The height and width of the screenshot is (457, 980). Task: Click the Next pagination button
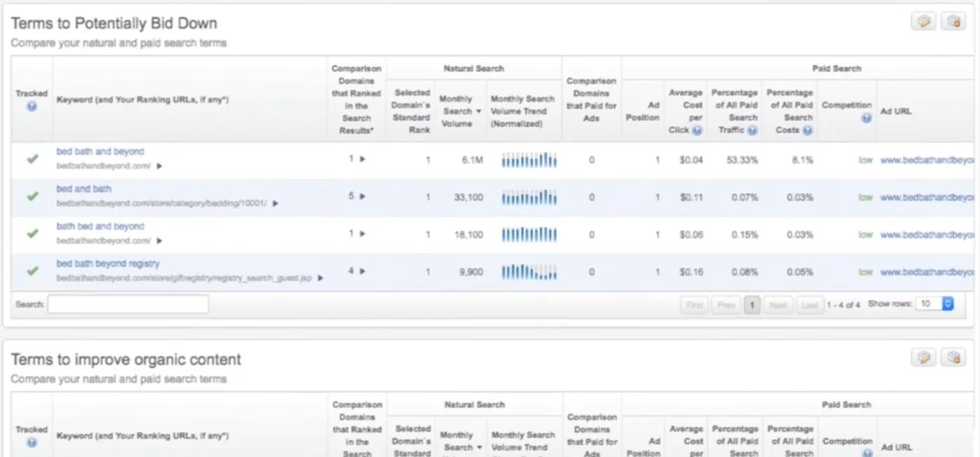tap(778, 305)
